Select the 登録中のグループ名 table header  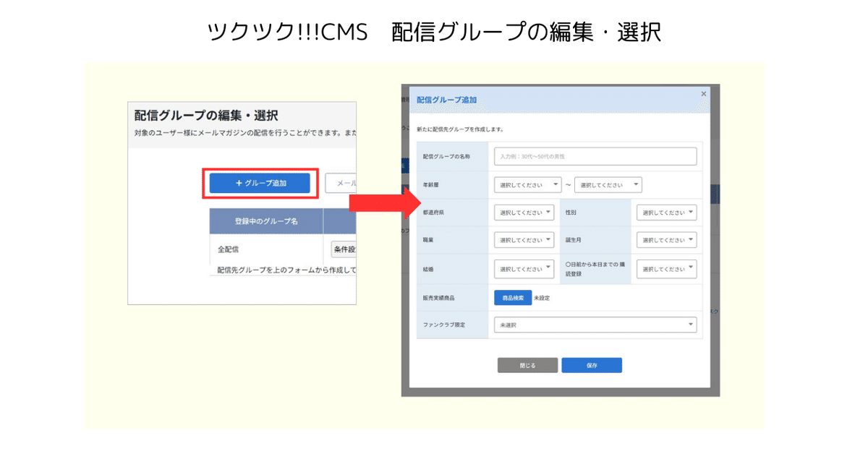click(266, 219)
